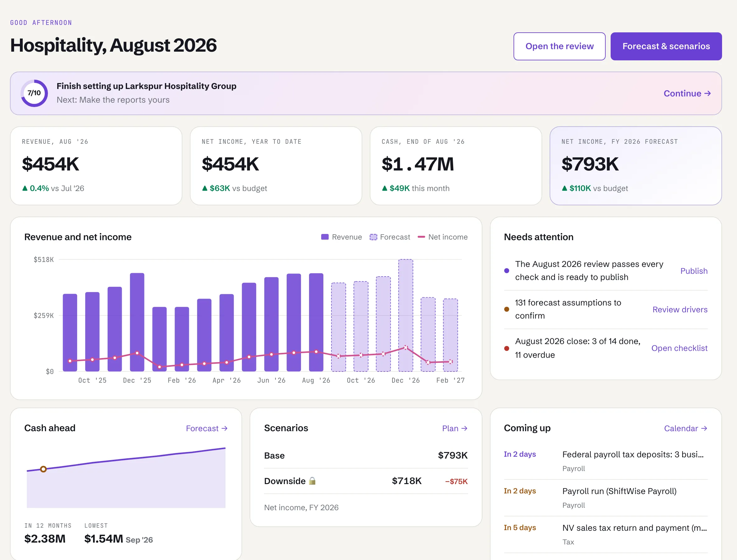Click the Revenue and net income chart title

78,237
